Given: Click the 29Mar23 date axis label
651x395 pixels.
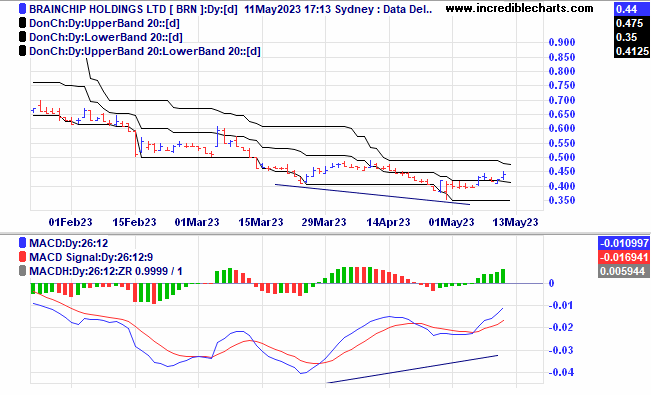Looking at the screenshot, I should 324,222.
